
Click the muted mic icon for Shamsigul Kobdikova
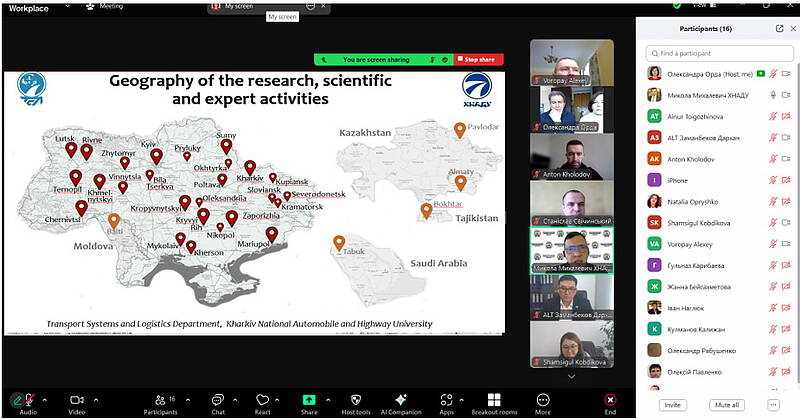point(773,223)
